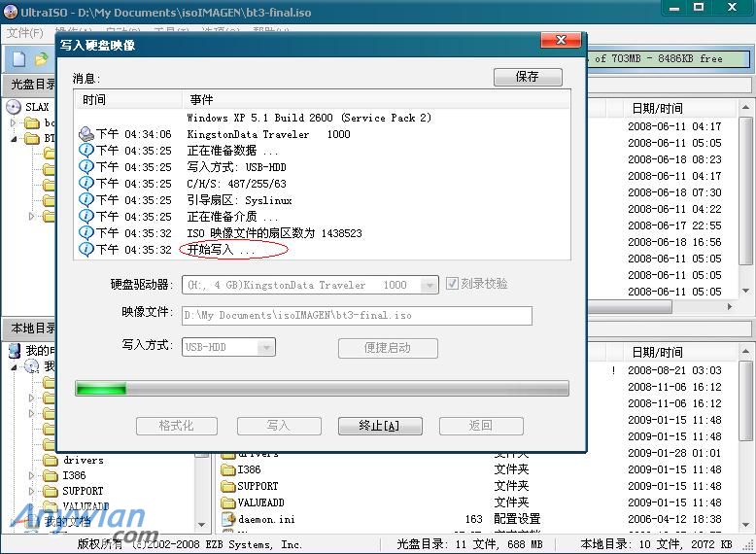Expand the I386 folder tree node
This screenshot has width=756, height=554.
32,475
